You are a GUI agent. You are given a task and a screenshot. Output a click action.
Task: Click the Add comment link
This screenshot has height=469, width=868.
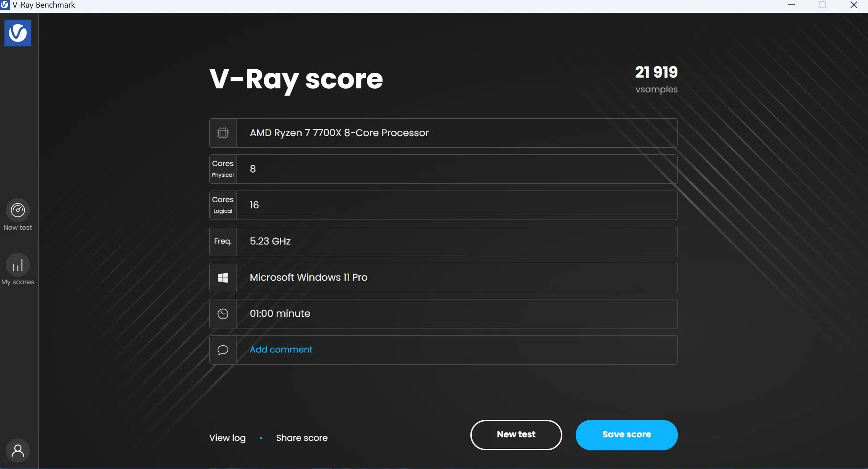(281, 349)
